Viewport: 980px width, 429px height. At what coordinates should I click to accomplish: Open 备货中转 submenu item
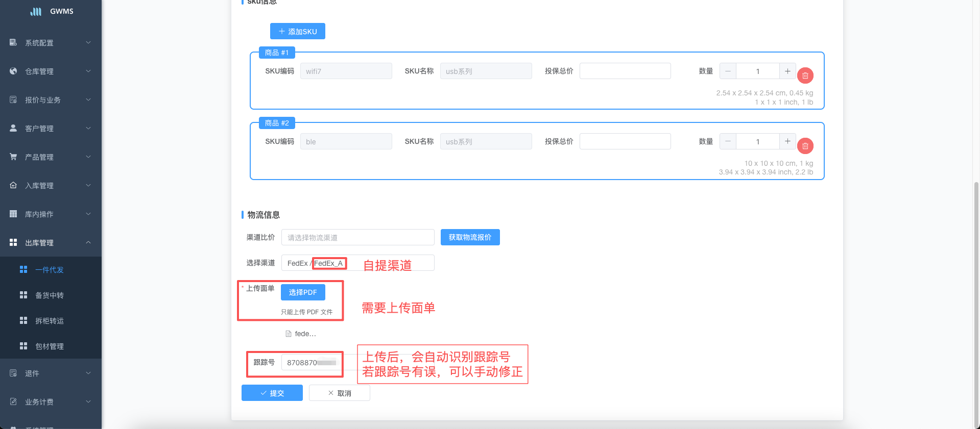pos(51,295)
